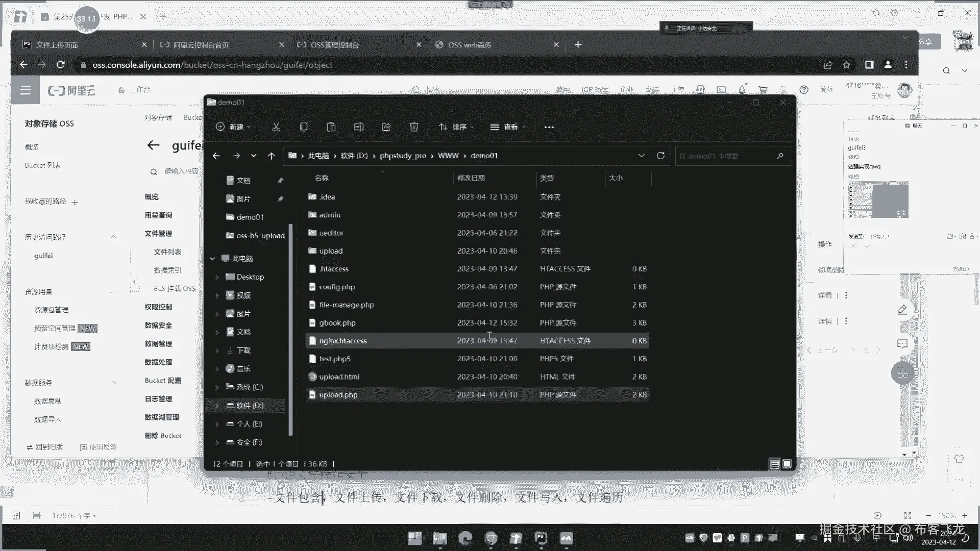Screen dimensions: 980x551
Task: Click the Share icon in Explorer toolbar
Action: pos(386,127)
